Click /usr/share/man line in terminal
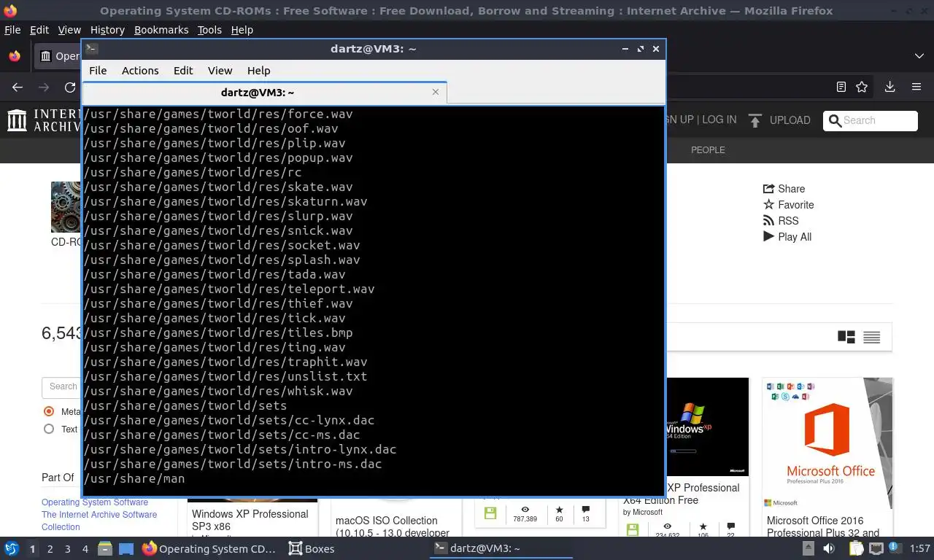 134,478
